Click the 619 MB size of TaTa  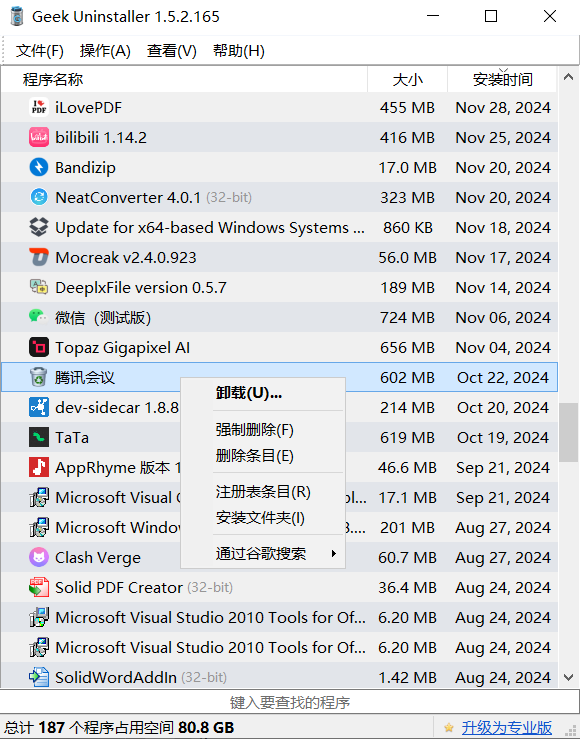[x=408, y=437]
